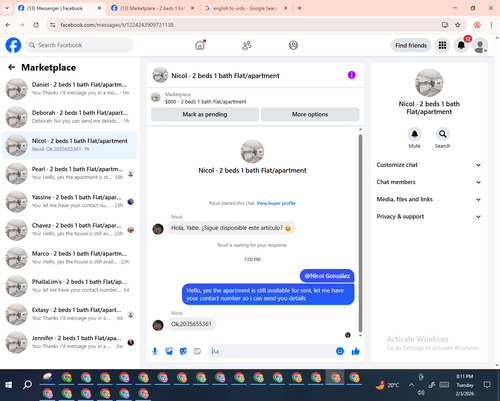Open site information icon in address bar
This screenshot has width=500, height=401.
[x=53, y=25]
